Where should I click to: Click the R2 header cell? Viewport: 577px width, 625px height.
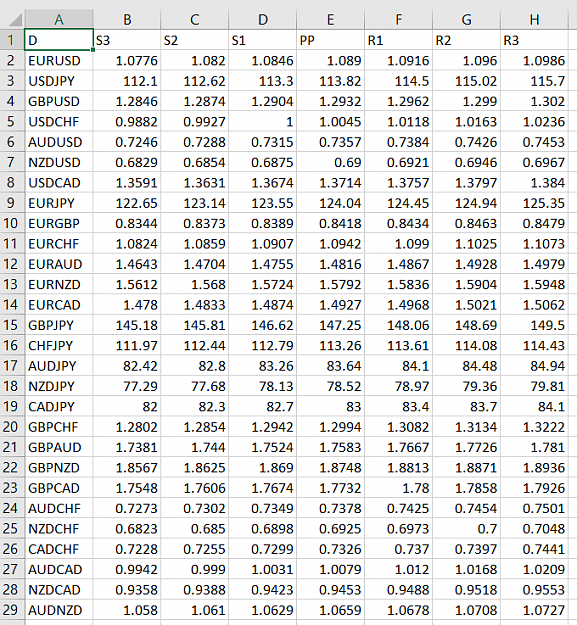coord(466,40)
